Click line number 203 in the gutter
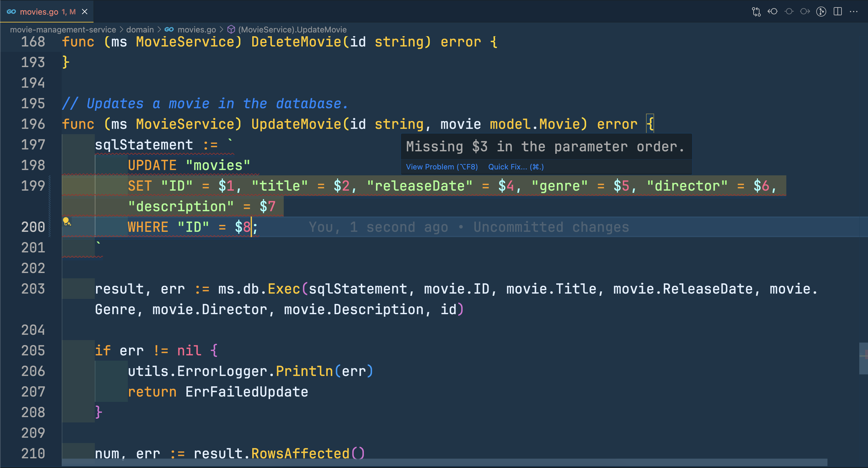The height and width of the screenshot is (468, 868). (33, 289)
